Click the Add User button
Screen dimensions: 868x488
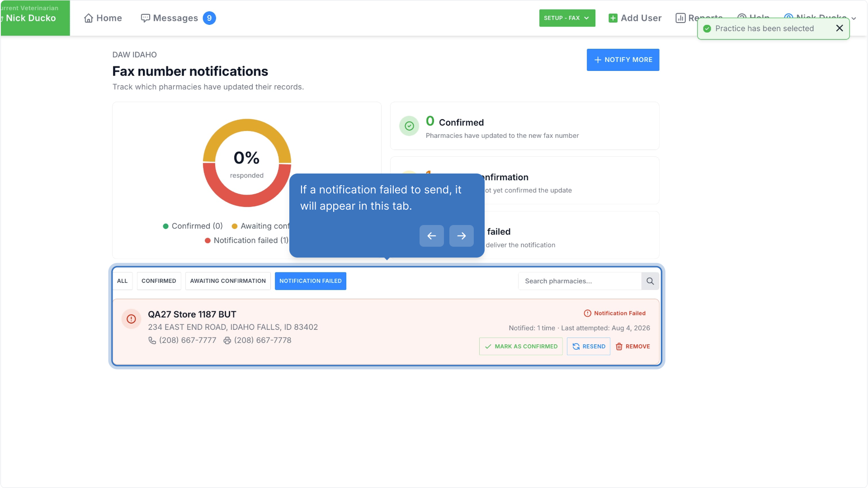pos(635,18)
